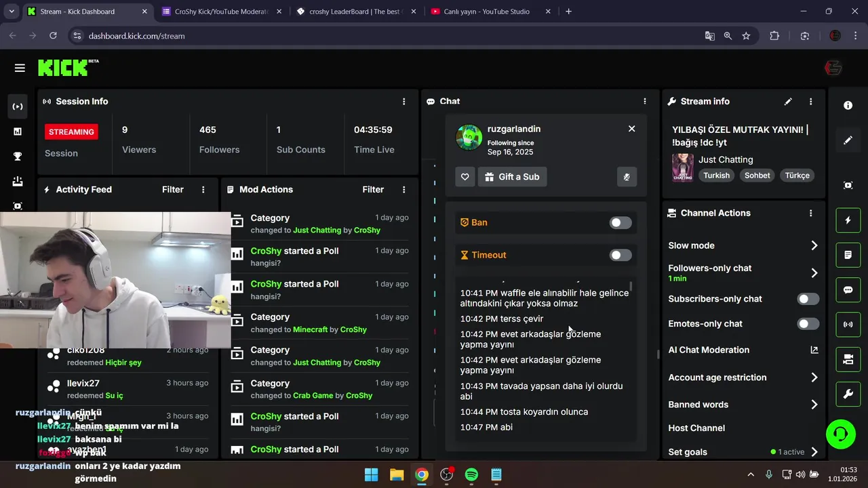The height and width of the screenshot is (488, 868).
Task: Toggle the Ban switch
Action: [620, 222]
